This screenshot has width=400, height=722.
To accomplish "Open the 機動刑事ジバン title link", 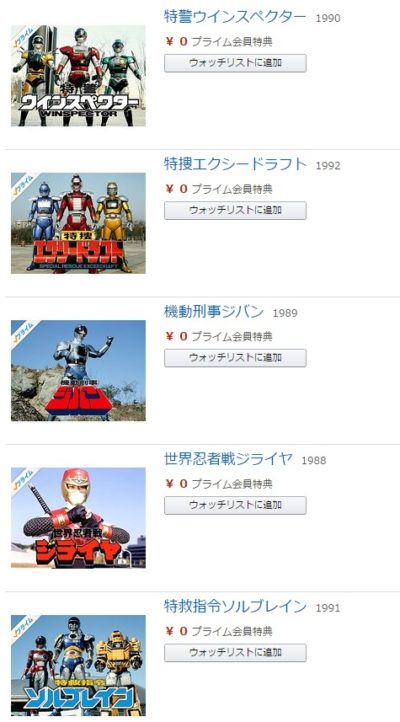I will (x=214, y=312).
